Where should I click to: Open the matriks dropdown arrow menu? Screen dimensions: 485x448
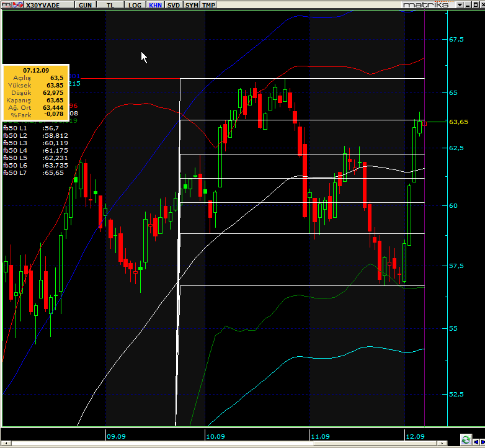coord(460,5)
